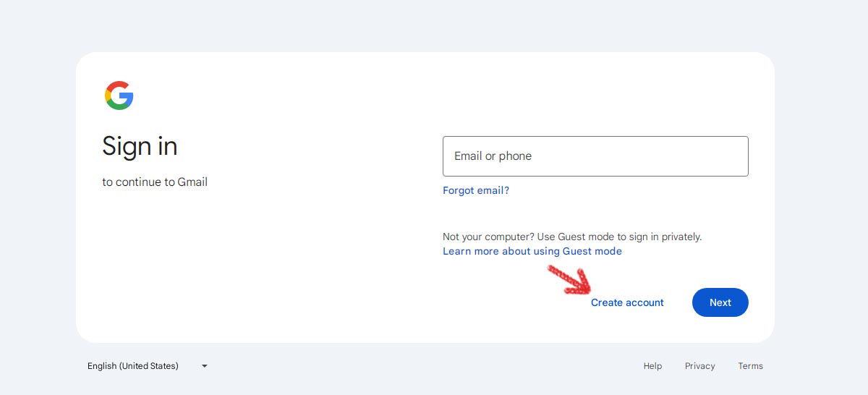The image size is (868, 395).
Task: Select the English (United States) language selector
Action: pyautogui.click(x=148, y=366)
